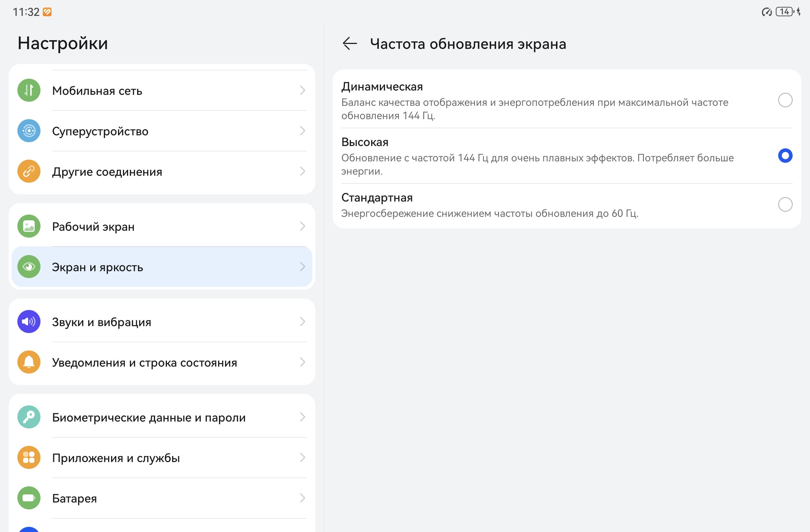Click the Рабочий экран picture icon
This screenshot has width=810, height=532.
click(29, 226)
